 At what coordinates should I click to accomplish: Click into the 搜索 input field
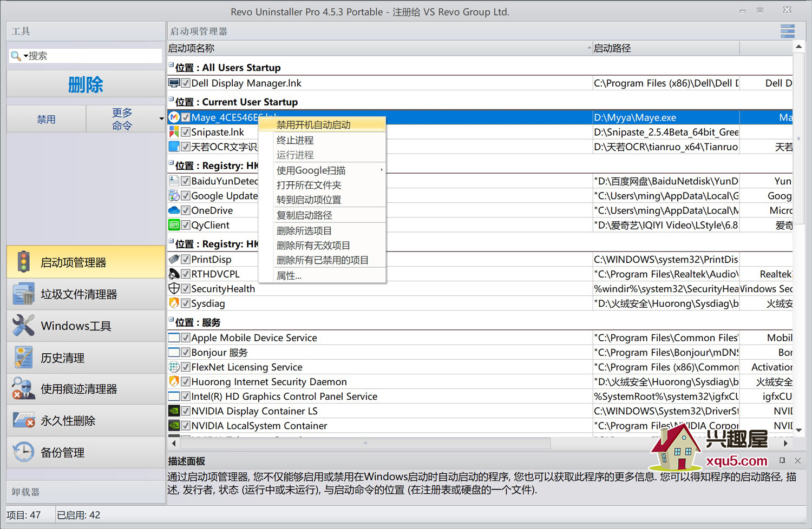pyautogui.click(x=94, y=56)
